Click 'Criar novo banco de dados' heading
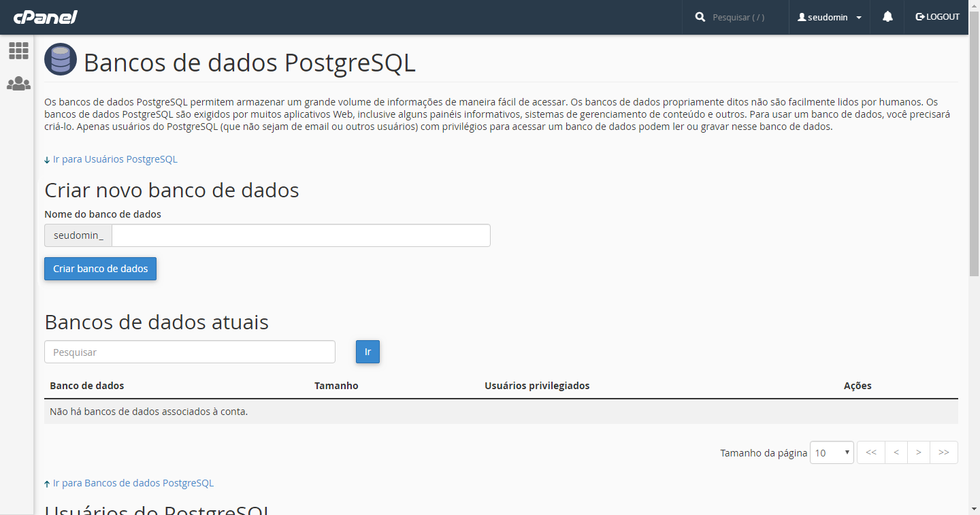Image resolution: width=980 pixels, height=515 pixels. [x=171, y=190]
